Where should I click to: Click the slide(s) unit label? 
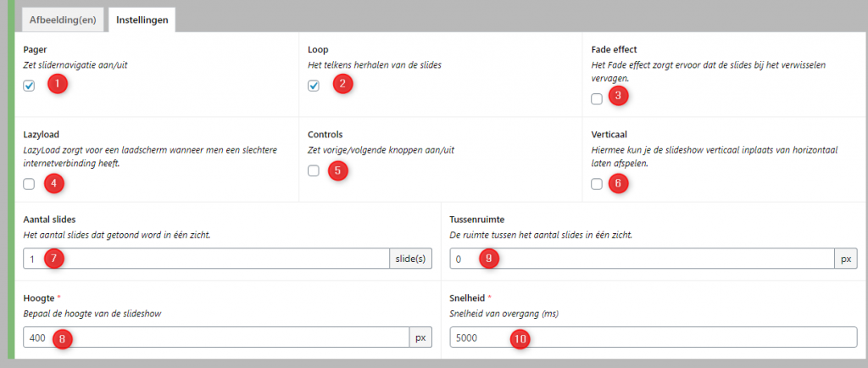[x=410, y=259]
